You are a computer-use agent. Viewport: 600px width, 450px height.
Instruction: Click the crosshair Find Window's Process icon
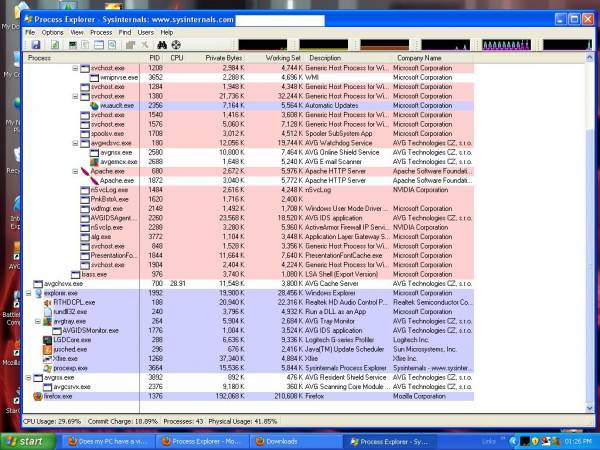click(x=176, y=45)
